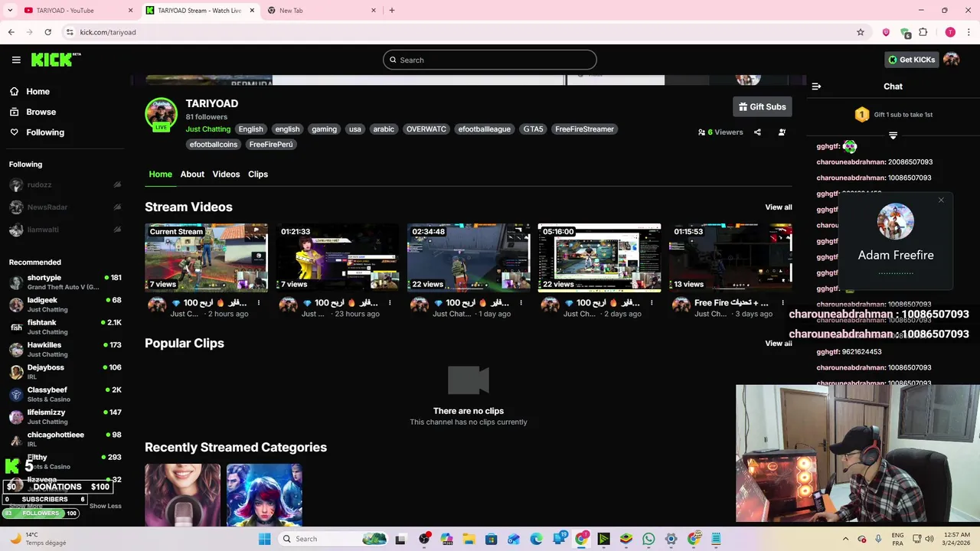The width and height of the screenshot is (980, 551).
Task: Open Microsoft Edge from the taskbar
Action: pos(536,539)
